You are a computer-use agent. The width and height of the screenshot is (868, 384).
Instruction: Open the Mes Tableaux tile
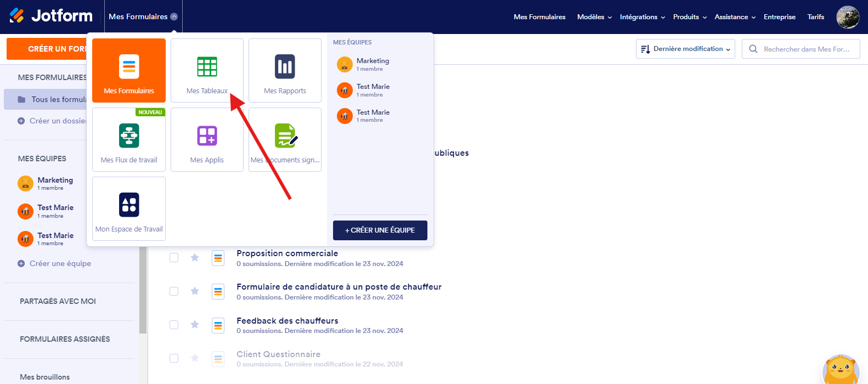(x=207, y=70)
